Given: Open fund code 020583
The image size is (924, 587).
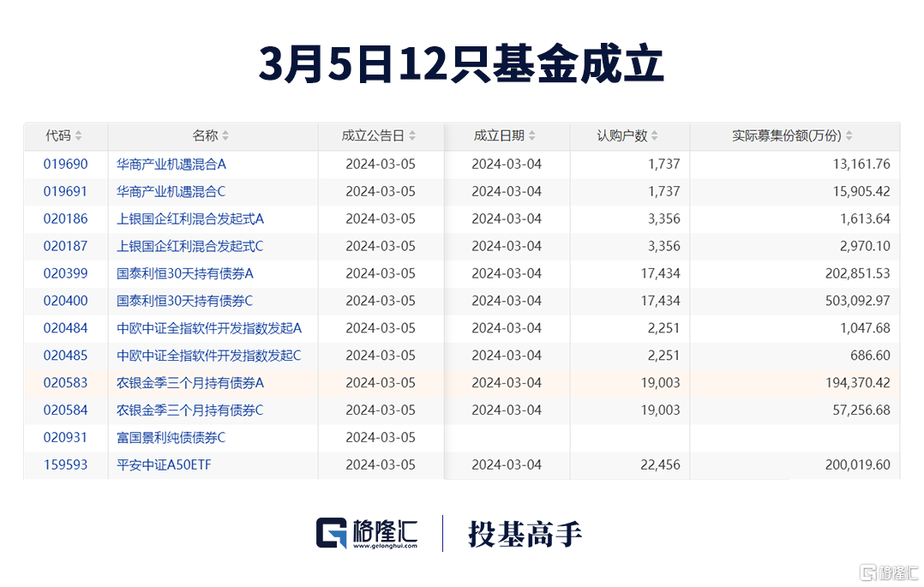Looking at the screenshot, I should coord(65,383).
